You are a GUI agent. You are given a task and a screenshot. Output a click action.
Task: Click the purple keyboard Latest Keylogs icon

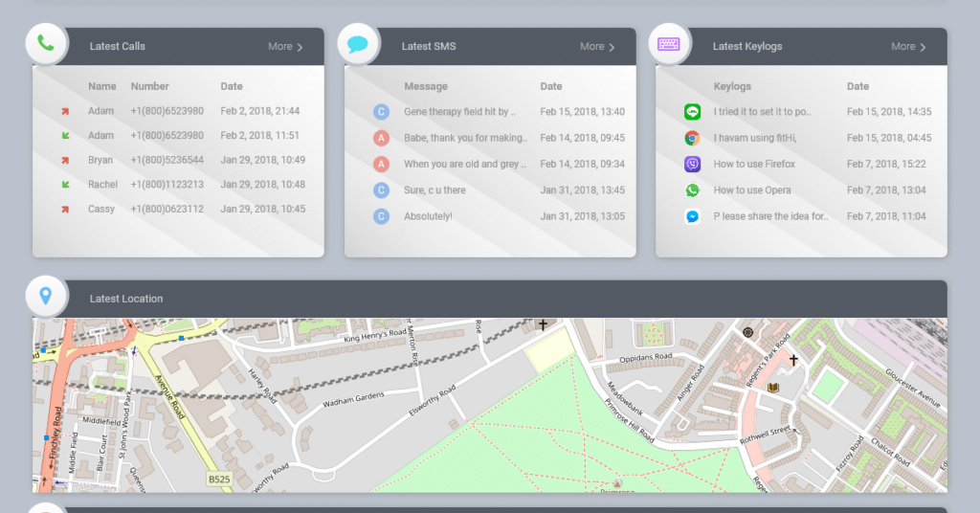point(669,44)
